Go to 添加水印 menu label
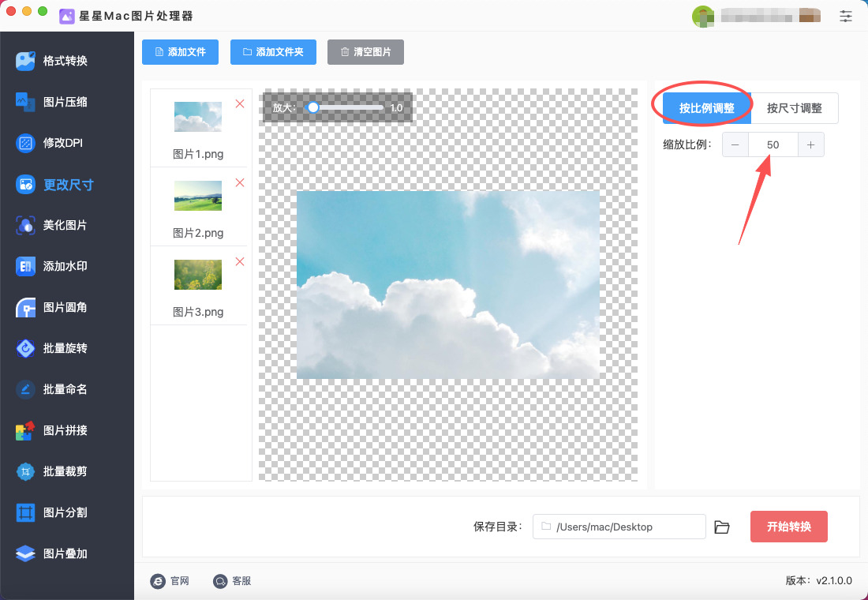The image size is (868, 600). (x=65, y=266)
